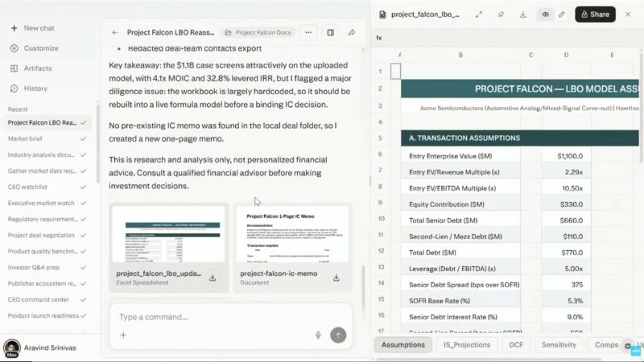The height and width of the screenshot is (362, 644).
Task: Download the file from preview header
Action: click(x=522, y=14)
